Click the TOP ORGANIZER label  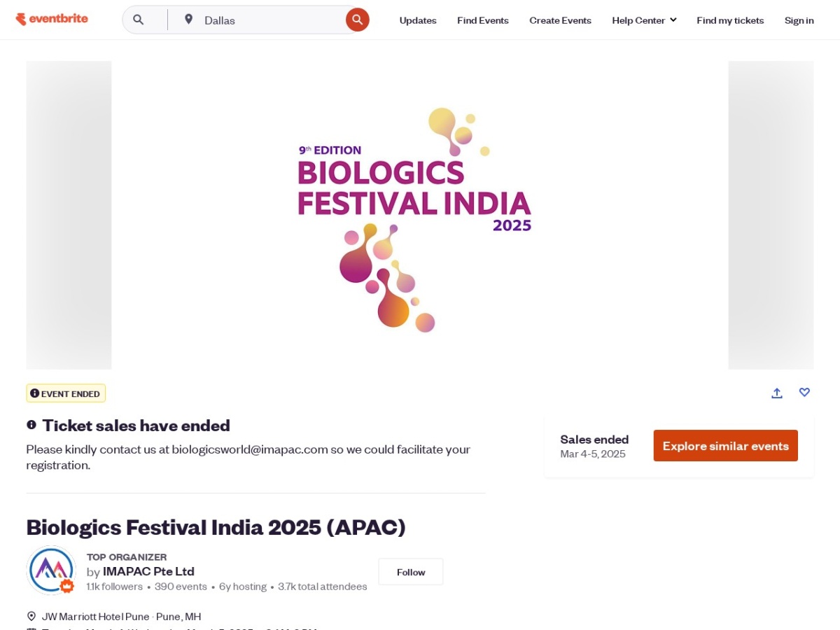(x=127, y=557)
